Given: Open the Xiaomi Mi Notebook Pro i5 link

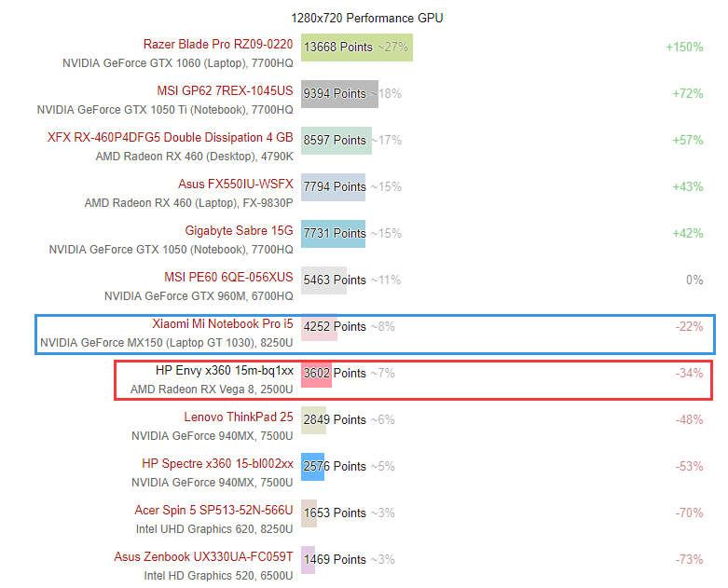Looking at the screenshot, I should click(223, 323).
